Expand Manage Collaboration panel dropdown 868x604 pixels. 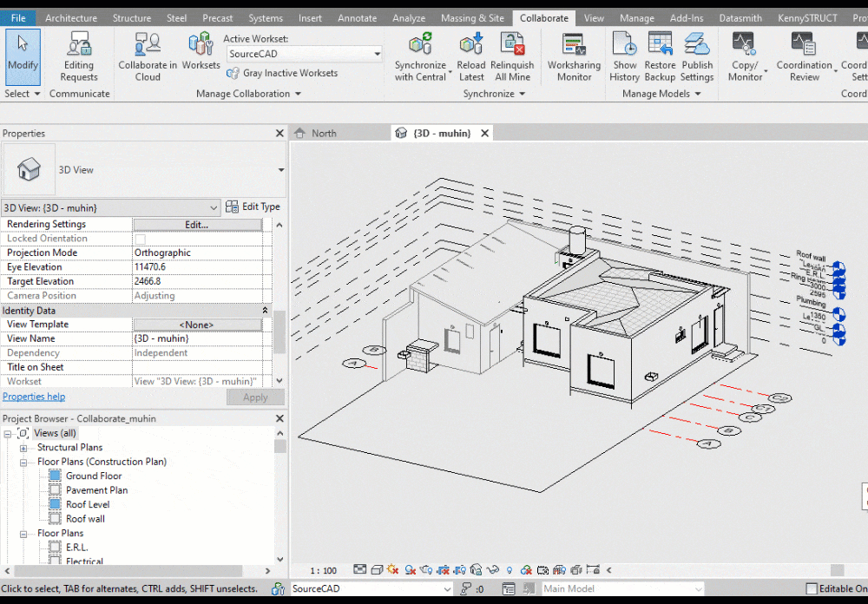click(248, 94)
